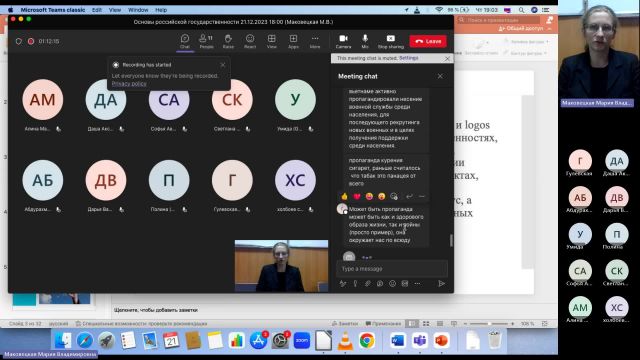The height and width of the screenshot is (360, 640).
Task: Click the Wi-Fi status icon
Action: click(439, 10)
